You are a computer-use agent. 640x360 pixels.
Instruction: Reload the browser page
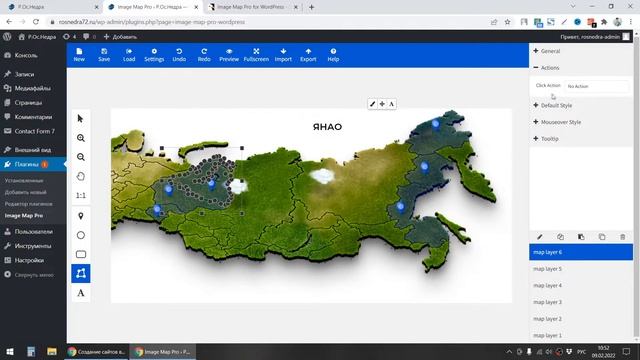36,22
